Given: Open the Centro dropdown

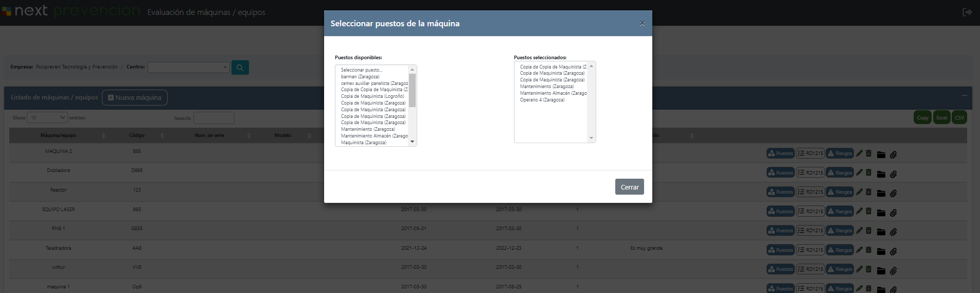Looking at the screenshot, I should [188, 67].
